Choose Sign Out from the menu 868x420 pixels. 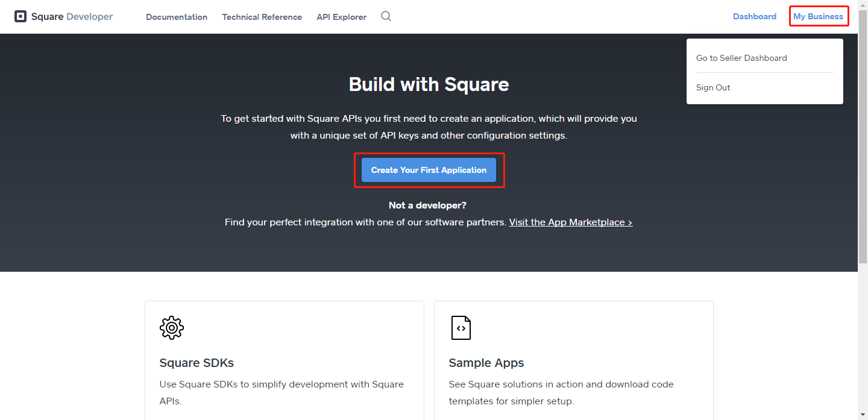[713, 87]
